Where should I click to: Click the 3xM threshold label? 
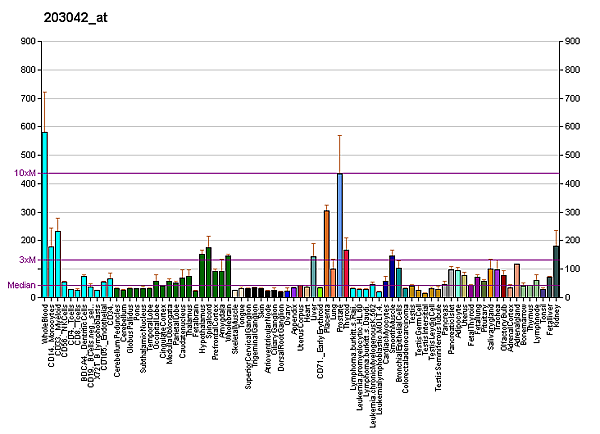pyautogui.click(x=27, y=260)
